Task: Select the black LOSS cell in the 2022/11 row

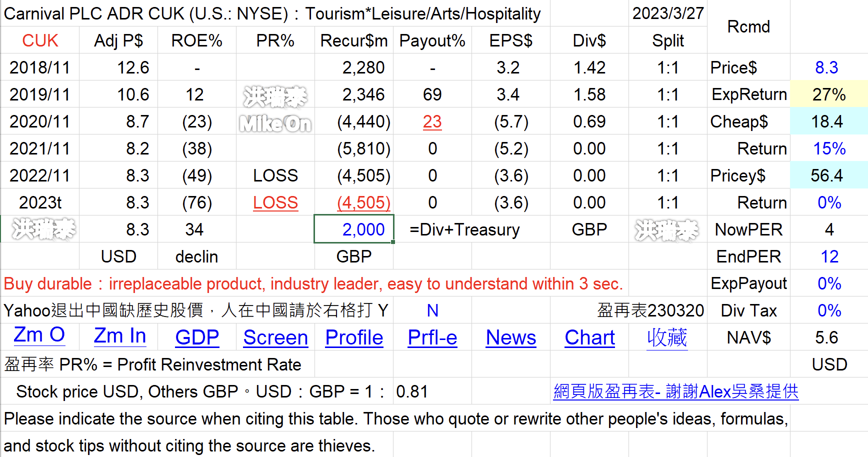Action: (x=275, y=175)
